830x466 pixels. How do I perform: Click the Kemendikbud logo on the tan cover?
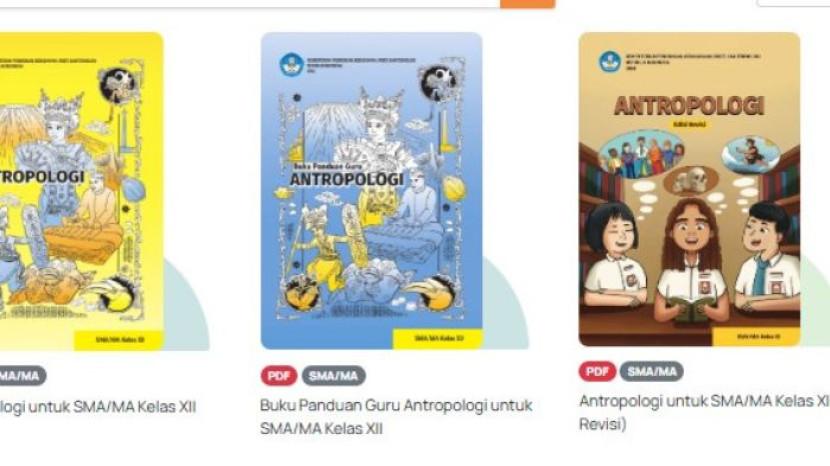click(x=610, y=61)
